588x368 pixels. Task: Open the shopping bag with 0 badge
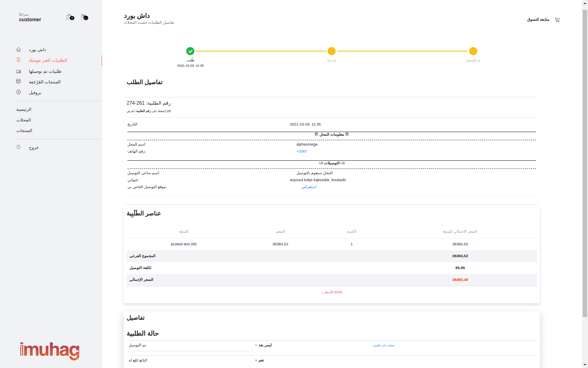[x=70, y=17]
